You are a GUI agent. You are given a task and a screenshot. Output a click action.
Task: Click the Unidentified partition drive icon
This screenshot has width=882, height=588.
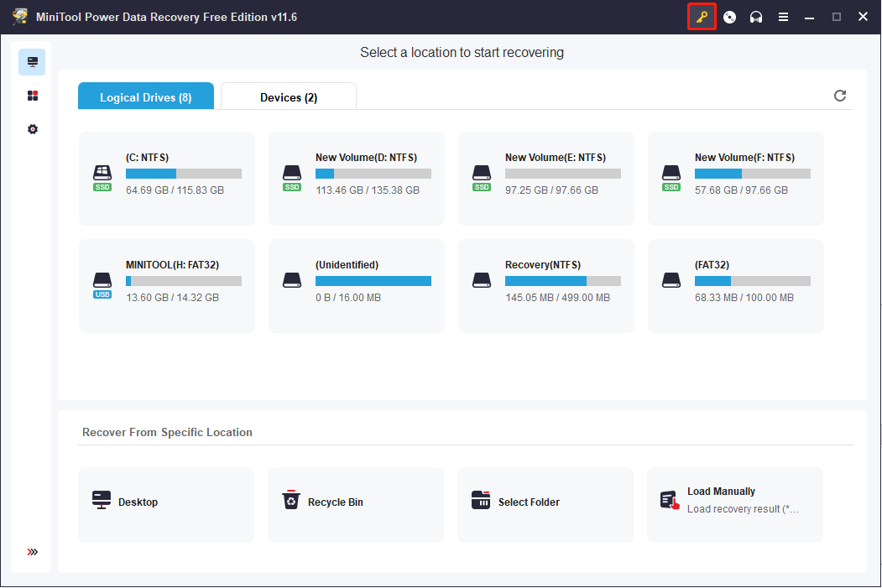(292, 280)
